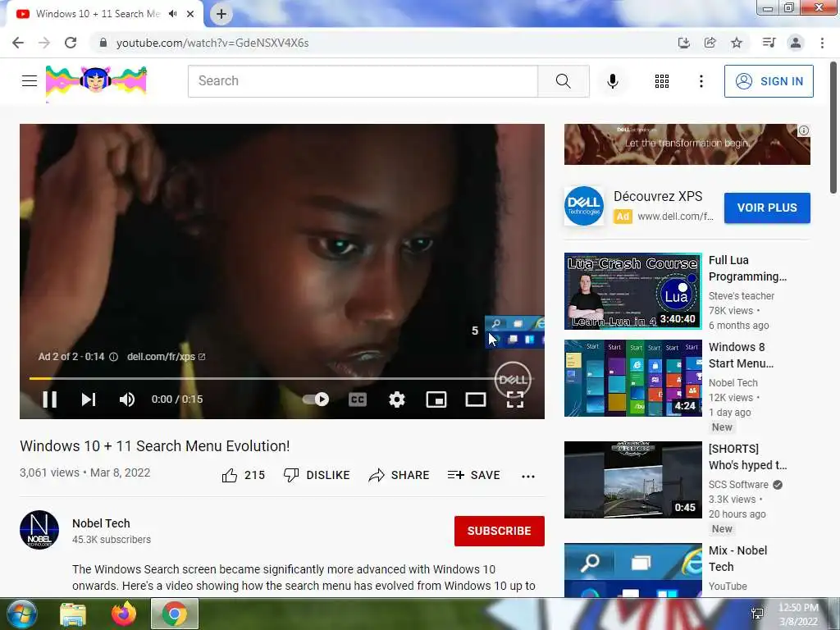Image resolution: width=840 pixels, height=630 pixels.
Task: Skip to next video in the player
Action: 89,399
